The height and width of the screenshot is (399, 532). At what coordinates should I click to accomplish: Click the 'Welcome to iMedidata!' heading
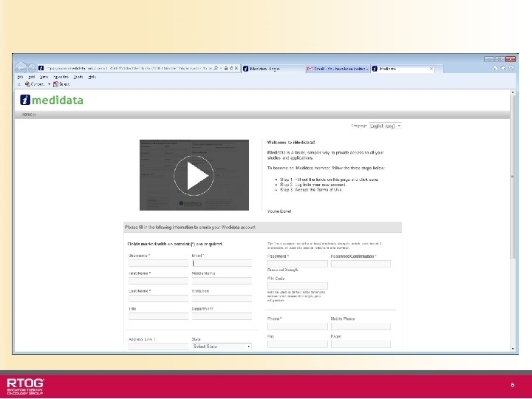pyautogui.click(x=291, y=143)
